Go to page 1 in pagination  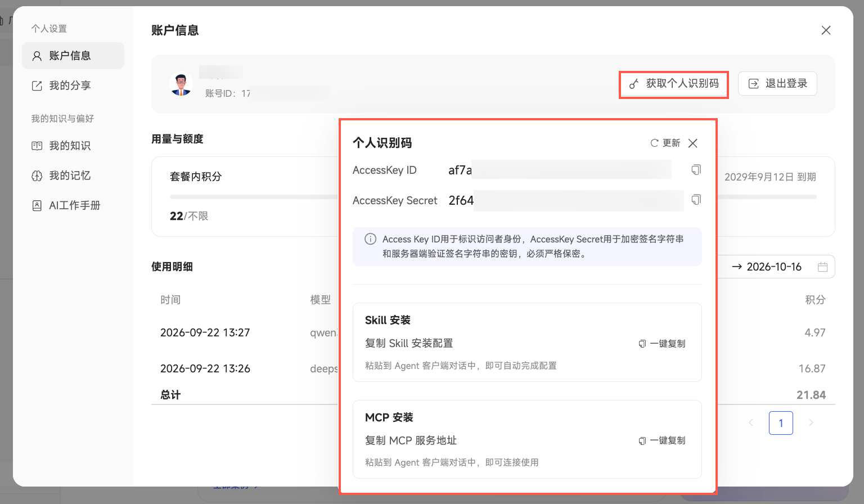pos(781,423)
